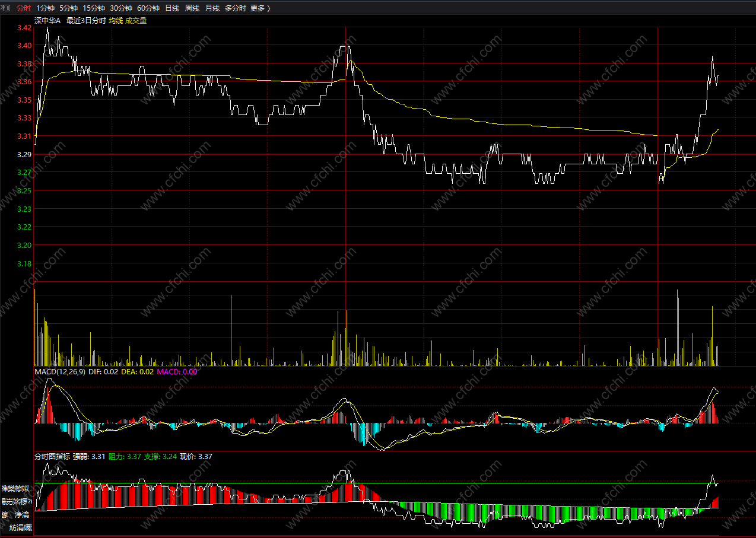Open the 周线 weekly chart tab
The height and width of the screenshot is (538, 756).
(192, 8)
